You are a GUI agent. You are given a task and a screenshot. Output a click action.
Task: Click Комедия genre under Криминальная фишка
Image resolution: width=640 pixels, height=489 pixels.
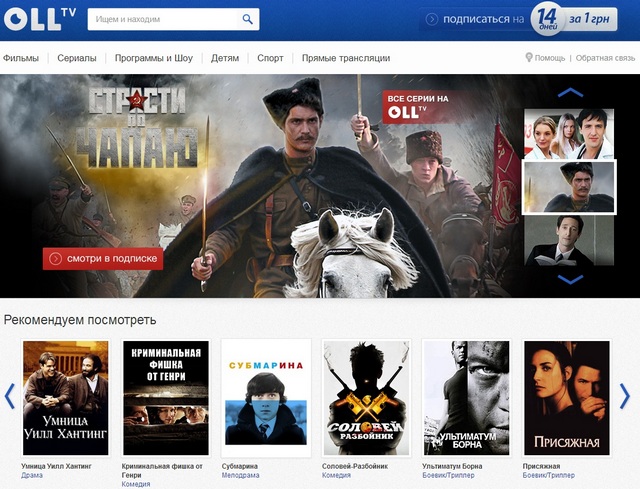136,484
